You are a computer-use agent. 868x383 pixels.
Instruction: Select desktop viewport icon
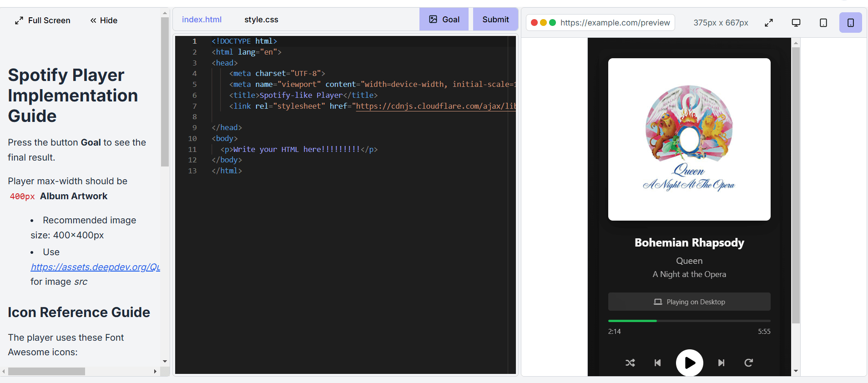tap(796, 23)
